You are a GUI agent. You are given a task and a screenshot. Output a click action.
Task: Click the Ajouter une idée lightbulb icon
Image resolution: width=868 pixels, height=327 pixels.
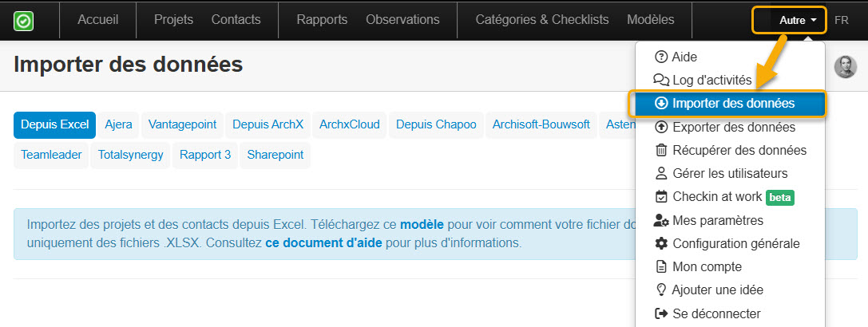660,290
